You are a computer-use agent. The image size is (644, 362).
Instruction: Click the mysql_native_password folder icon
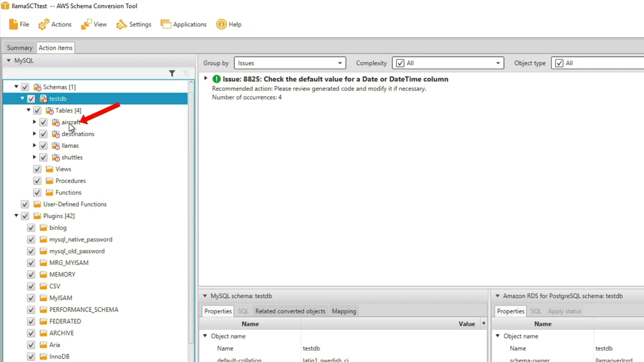(x=43, y=239)
